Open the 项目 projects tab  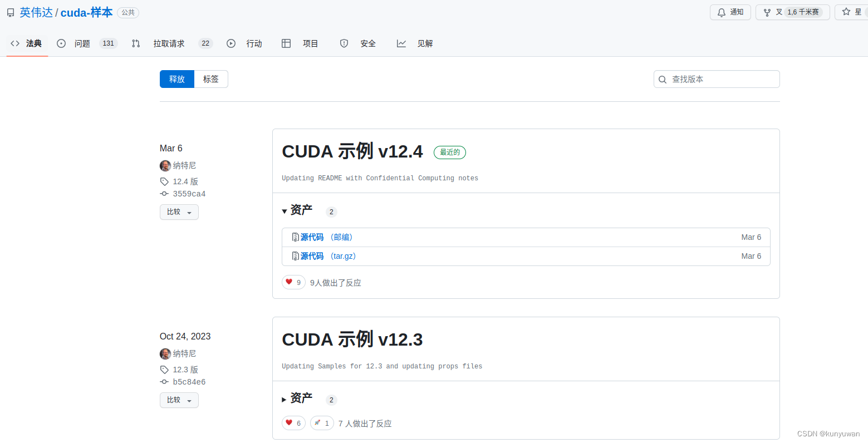[300, 43]
